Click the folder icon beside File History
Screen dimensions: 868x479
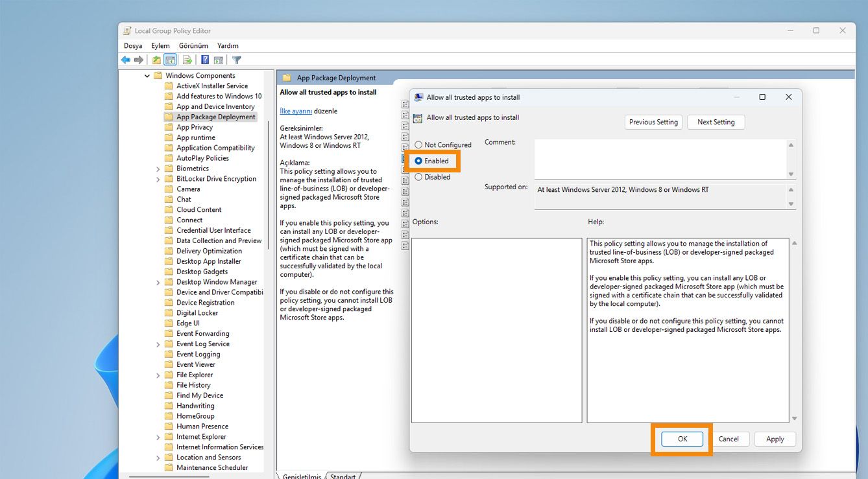click(x=169, y=385)
